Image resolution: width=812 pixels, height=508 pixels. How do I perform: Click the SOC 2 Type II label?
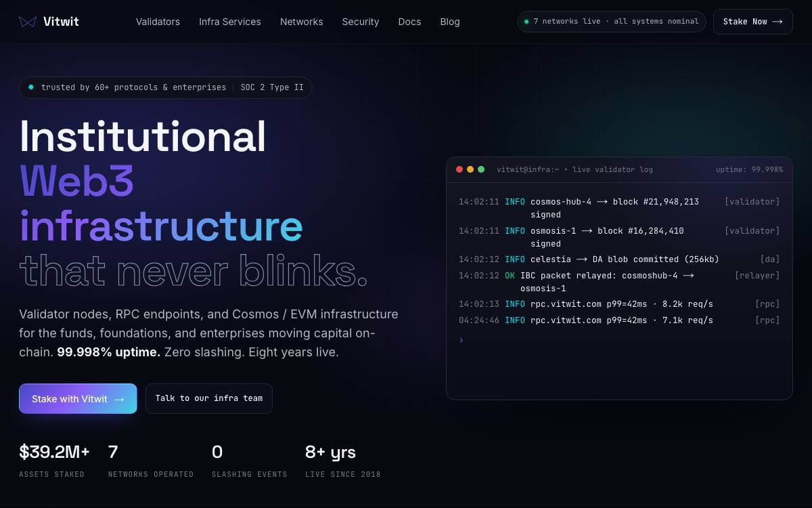click(273, 87)
